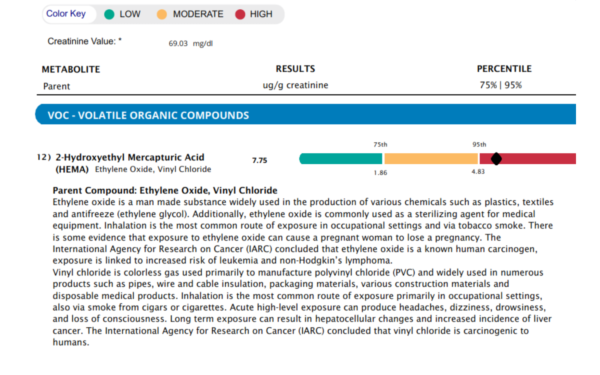Image resolution: width=600 pixels, height=375 pixels.
Task: Click the black diamond result marker
Action: [x=496, y=158]
